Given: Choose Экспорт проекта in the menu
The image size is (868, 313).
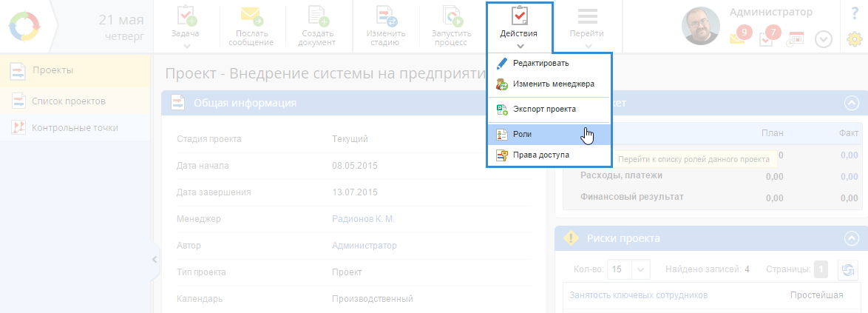Looking at the screenshot, I should pos(543,109).
